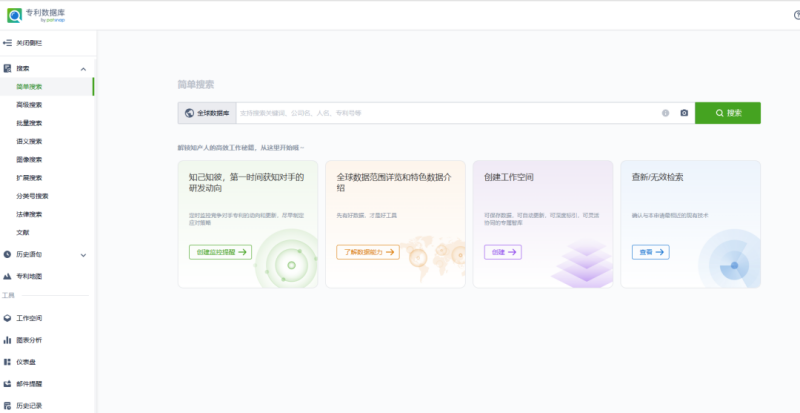This screenshot has width=800, height=413.
Task: Click the info help icon in search bar
Action: pos(665,113)
